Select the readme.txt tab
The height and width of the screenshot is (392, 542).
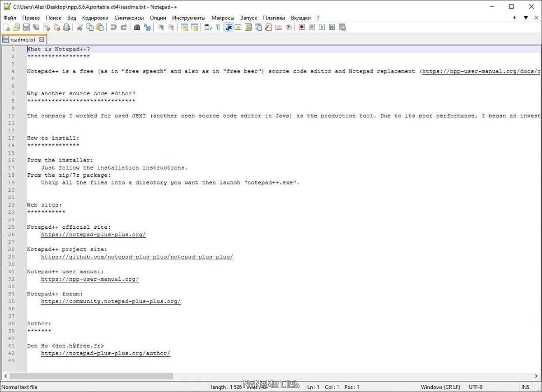23,40
